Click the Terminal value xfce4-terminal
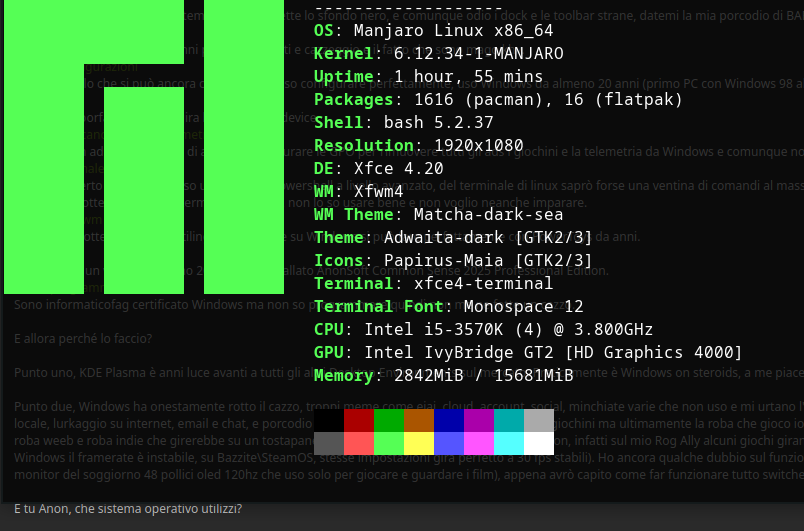This screenshot has width=804, height=531. click(x=484, y=283)
